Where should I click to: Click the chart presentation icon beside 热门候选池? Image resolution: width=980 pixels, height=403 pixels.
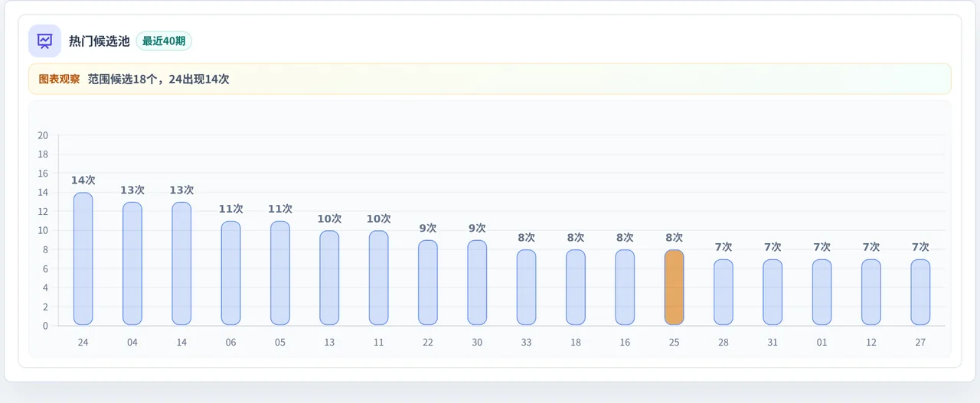[x=44, y=41]
